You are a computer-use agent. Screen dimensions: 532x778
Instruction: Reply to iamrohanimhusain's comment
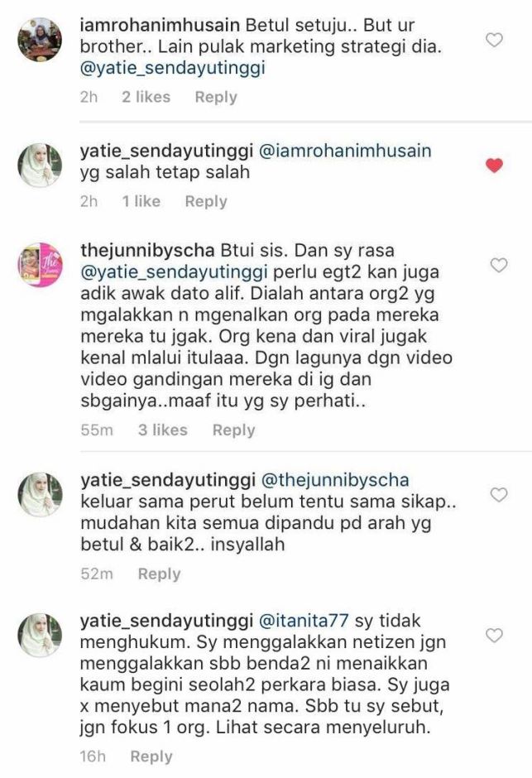216,98
